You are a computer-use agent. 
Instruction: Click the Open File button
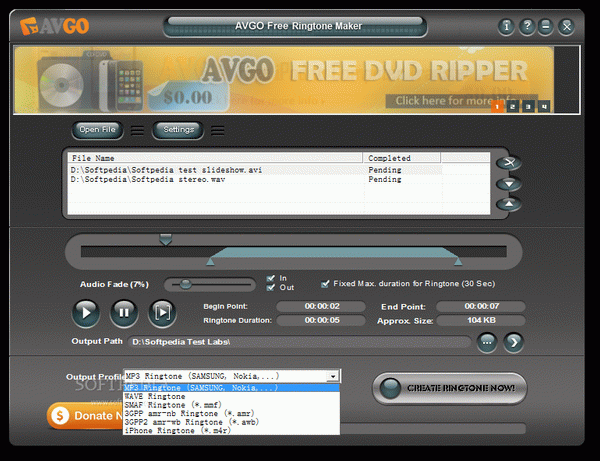98,130
